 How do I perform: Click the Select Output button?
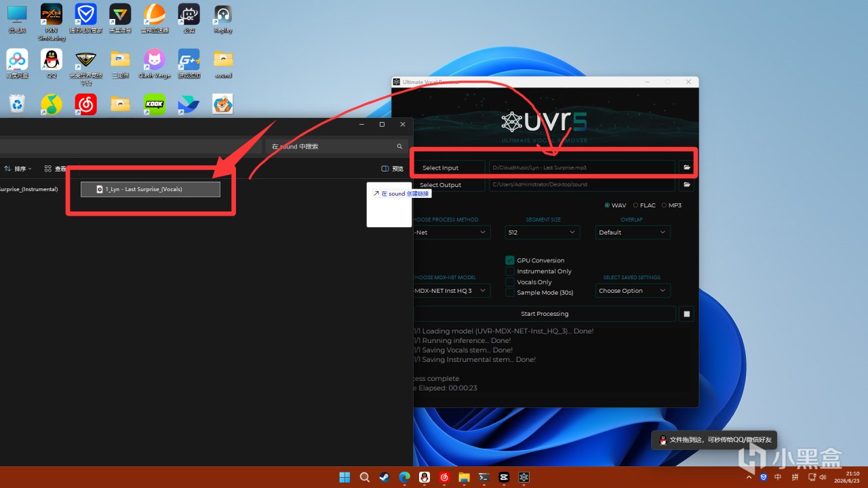click(448, 185)
